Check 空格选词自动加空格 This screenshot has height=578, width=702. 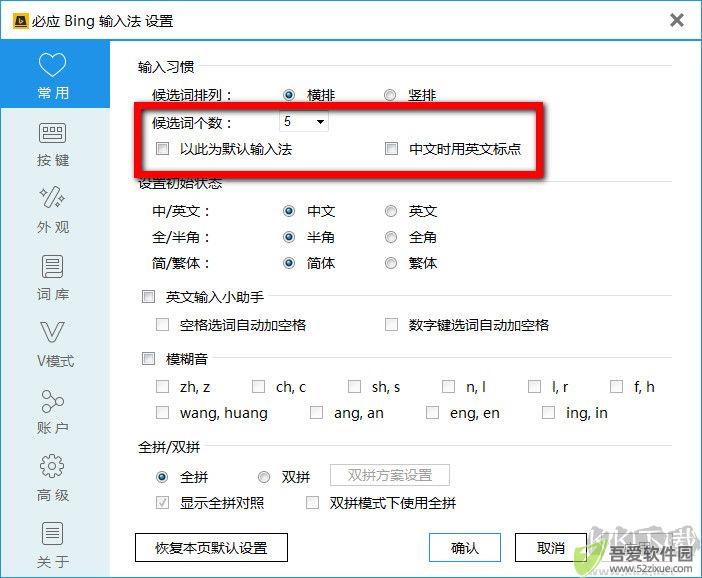click(x=162, y=324)
